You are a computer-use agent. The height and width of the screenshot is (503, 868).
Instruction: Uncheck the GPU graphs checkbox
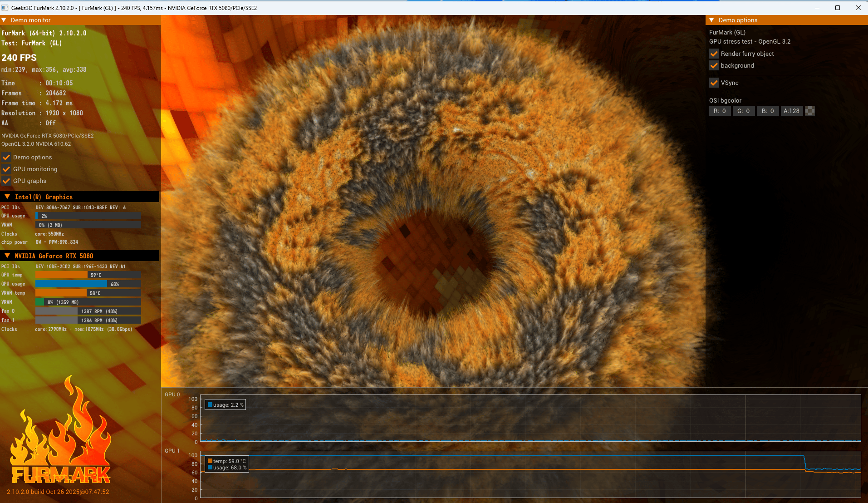[6, 181]
